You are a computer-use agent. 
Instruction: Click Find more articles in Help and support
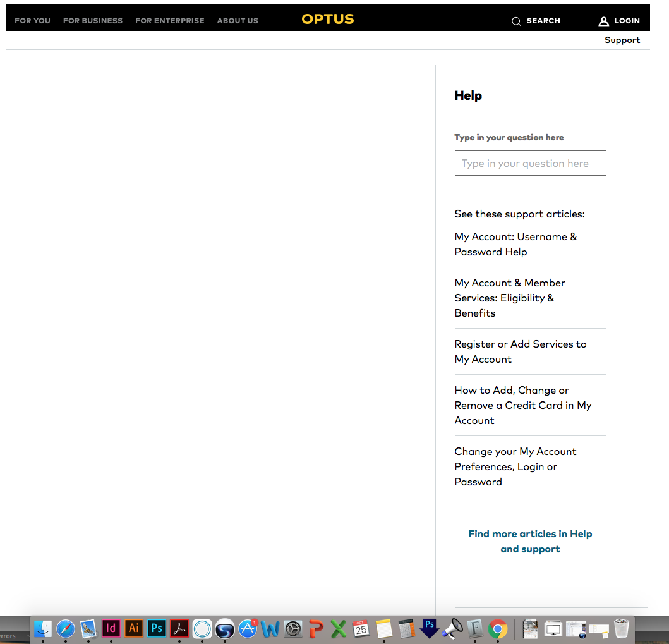coord(531,541)
